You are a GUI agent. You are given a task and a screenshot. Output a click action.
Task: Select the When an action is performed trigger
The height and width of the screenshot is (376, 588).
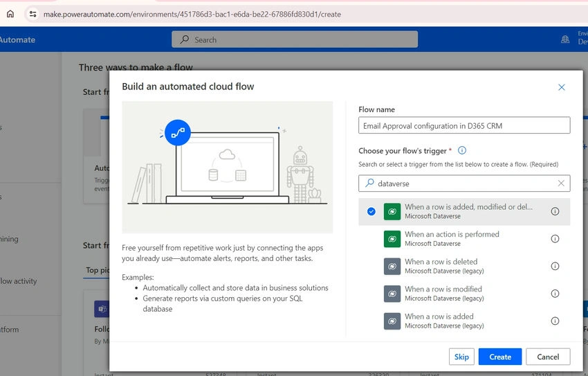point(464,239)
